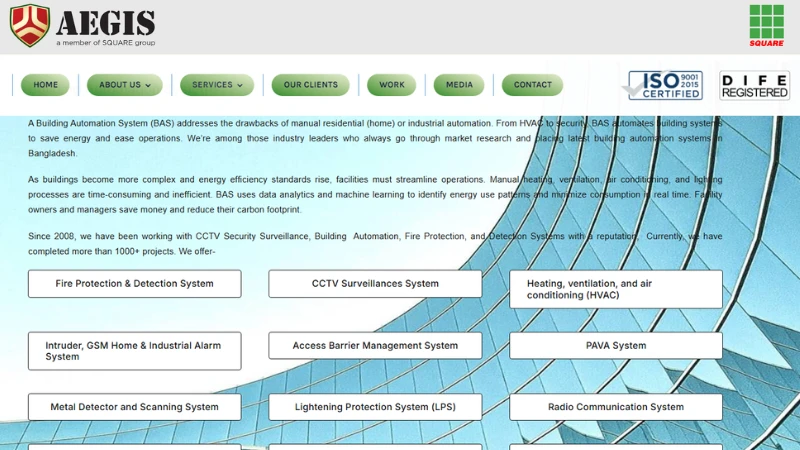
Task: Open the PAVA System service
Action: point(616,345)
